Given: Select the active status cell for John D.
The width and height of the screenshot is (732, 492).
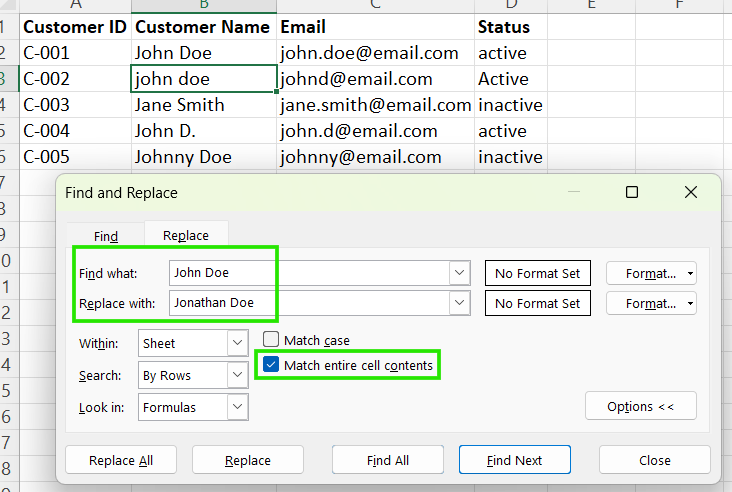Looking at the screenshot, I should pos(511,131).
